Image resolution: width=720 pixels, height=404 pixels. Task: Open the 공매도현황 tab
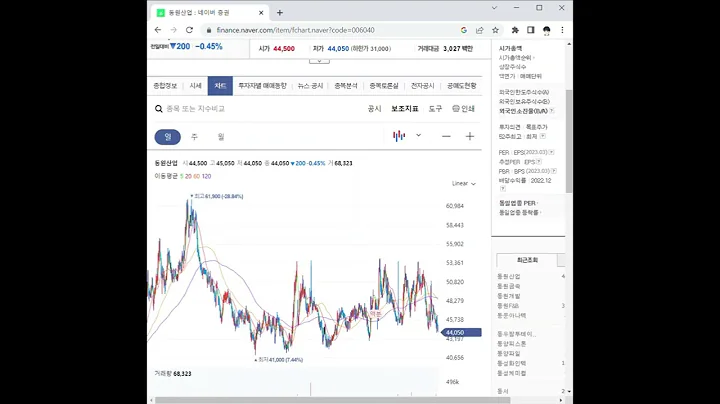pyautogui.click(x=461, y=86)
